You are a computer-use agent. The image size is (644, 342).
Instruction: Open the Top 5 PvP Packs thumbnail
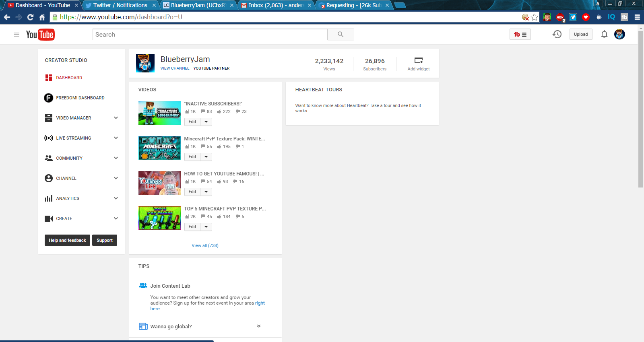[x=160, y=218]
